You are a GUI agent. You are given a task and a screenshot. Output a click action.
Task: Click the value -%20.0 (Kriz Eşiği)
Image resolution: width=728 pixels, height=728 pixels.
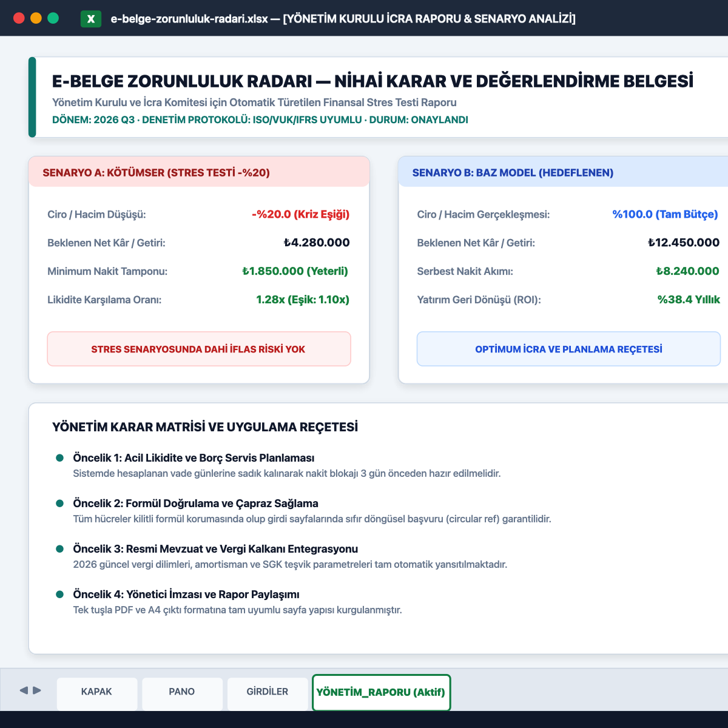301,214
